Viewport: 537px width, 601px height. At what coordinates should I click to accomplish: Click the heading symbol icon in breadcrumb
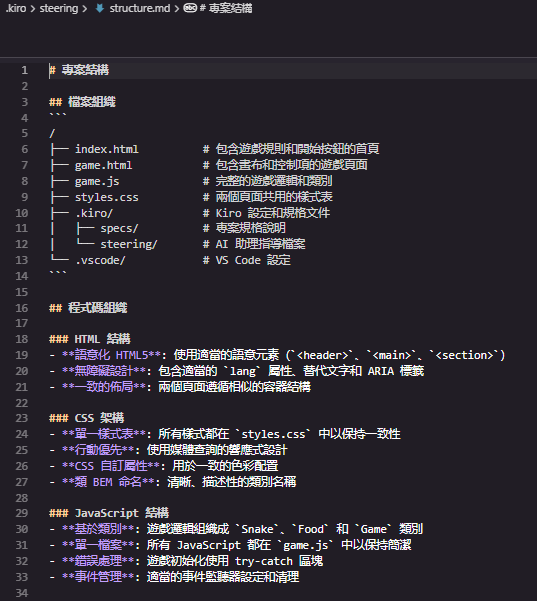[x=190, y=8]
